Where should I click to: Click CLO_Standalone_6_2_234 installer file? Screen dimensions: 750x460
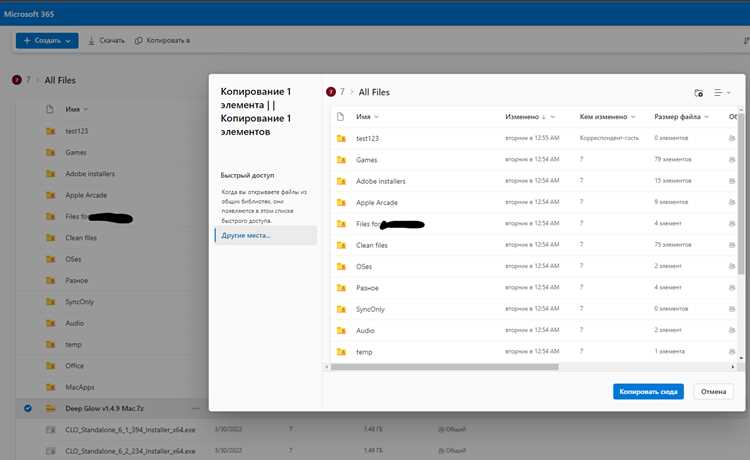pyautogui.click(x=130, y=451)
